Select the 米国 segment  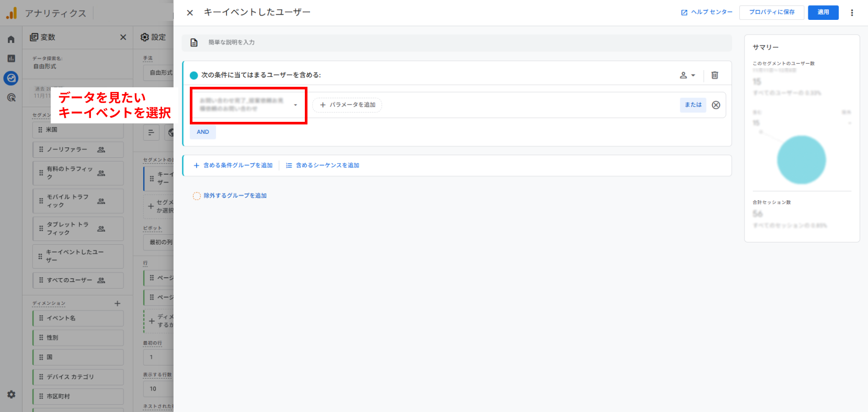click(78, 130)
